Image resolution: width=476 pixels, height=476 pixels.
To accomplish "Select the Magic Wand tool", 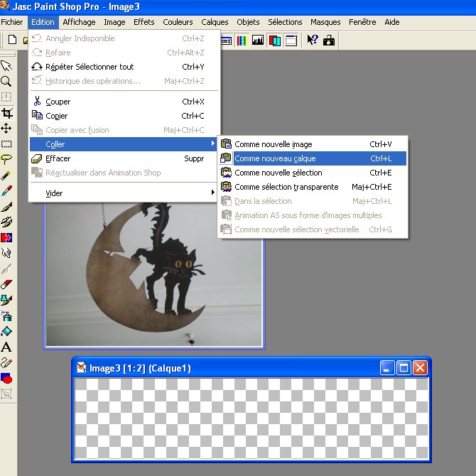I will click(x=6, y=175).
